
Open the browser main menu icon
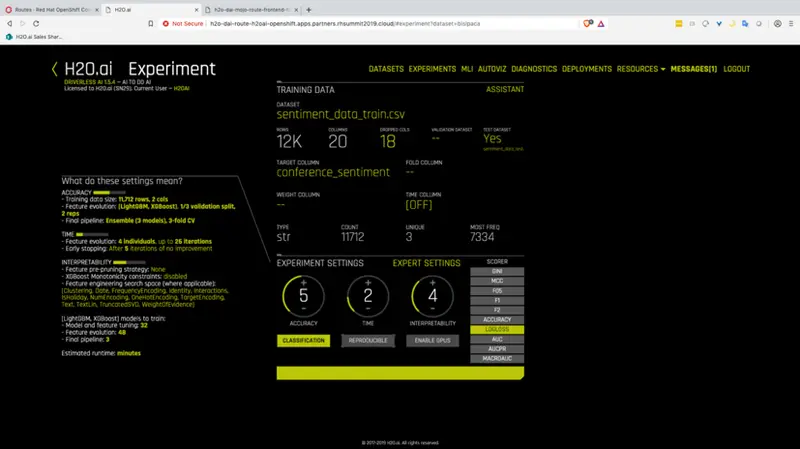click(x=791, y=23)
